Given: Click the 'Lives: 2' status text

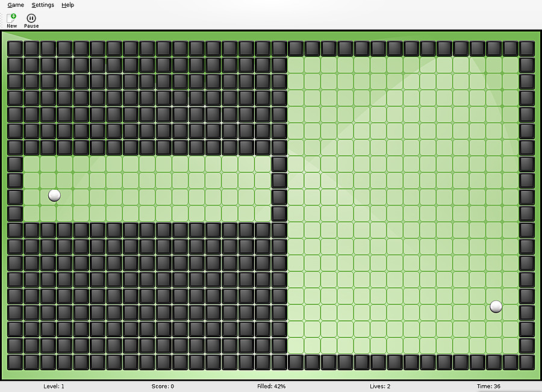Looking at the screenshot, I should pos(380,386).
